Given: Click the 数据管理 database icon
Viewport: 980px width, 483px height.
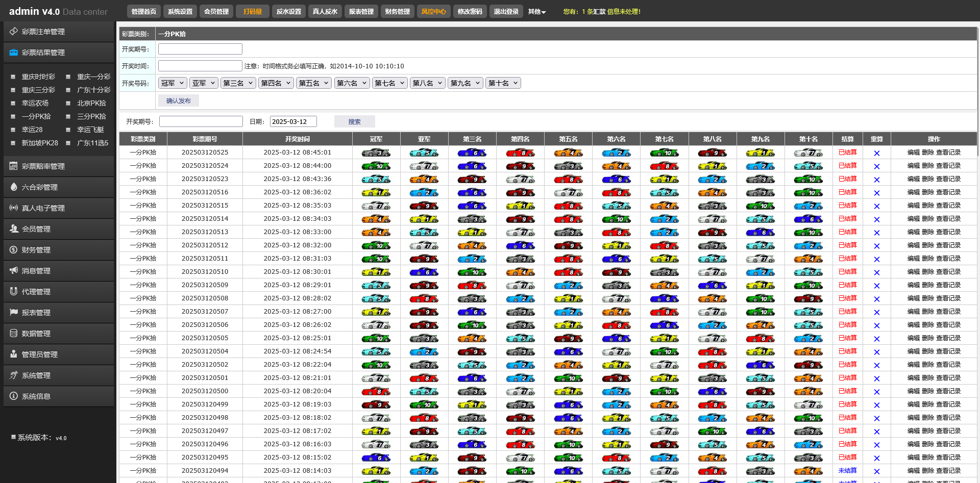Looking at the screenshot, I should [x=14, y=334].
